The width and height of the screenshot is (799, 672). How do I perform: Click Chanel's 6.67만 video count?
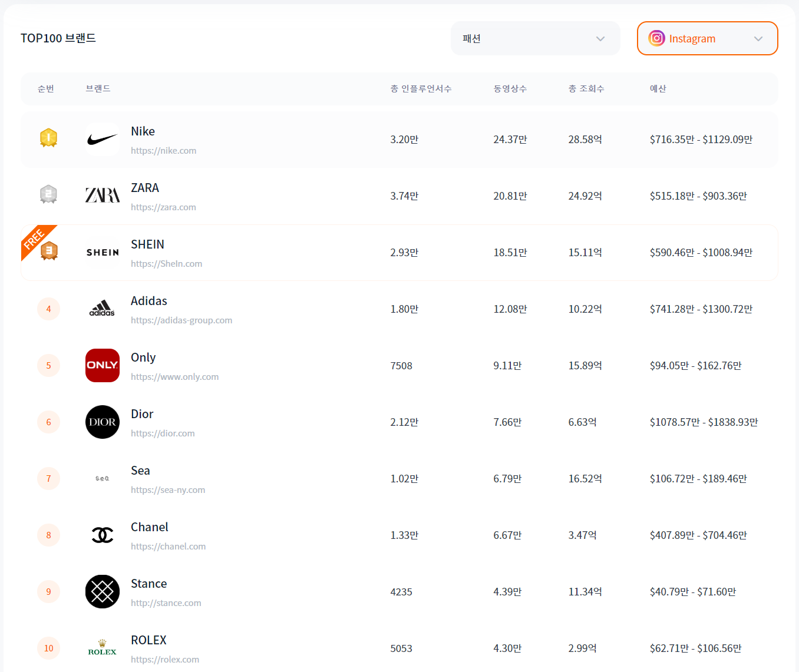507,535
